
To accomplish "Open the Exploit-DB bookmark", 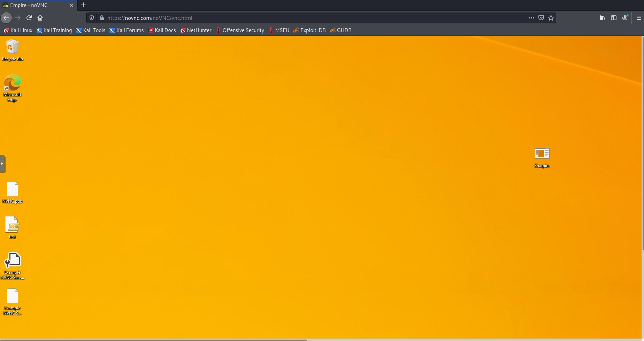I will [309, 30].
